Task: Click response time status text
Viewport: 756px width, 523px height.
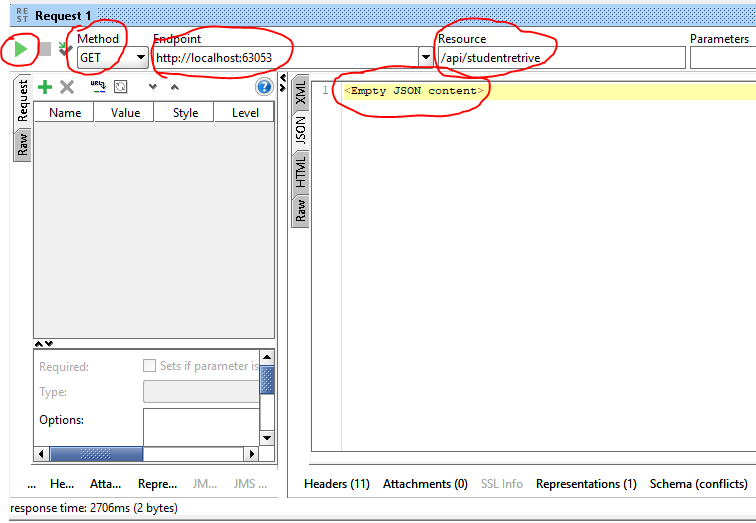Action: click(x=94, y=508)
